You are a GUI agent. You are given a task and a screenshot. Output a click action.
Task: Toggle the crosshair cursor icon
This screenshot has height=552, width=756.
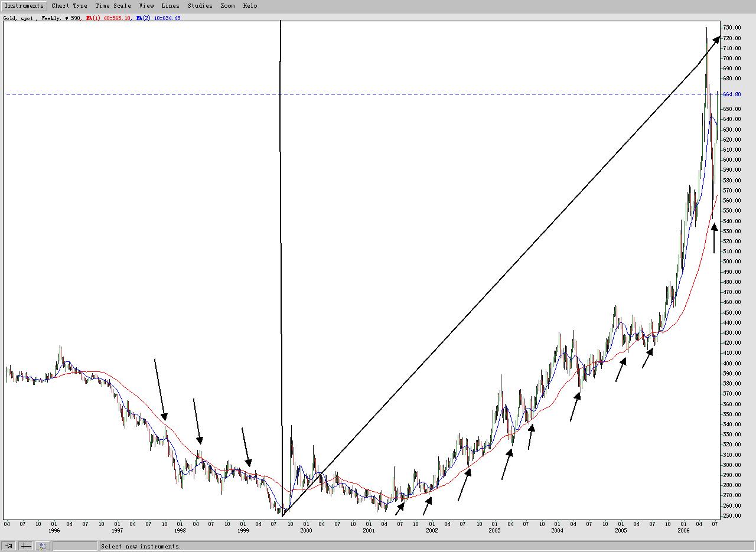(26, 546)
